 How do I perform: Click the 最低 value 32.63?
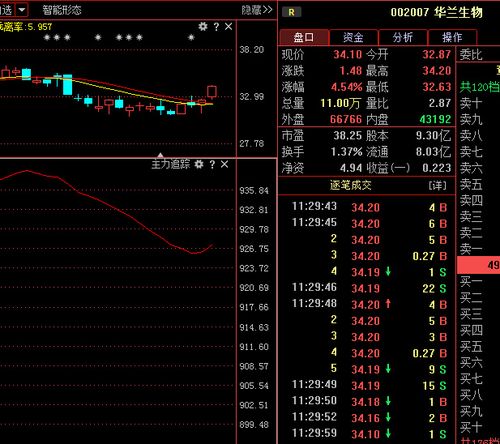(437, 87)
